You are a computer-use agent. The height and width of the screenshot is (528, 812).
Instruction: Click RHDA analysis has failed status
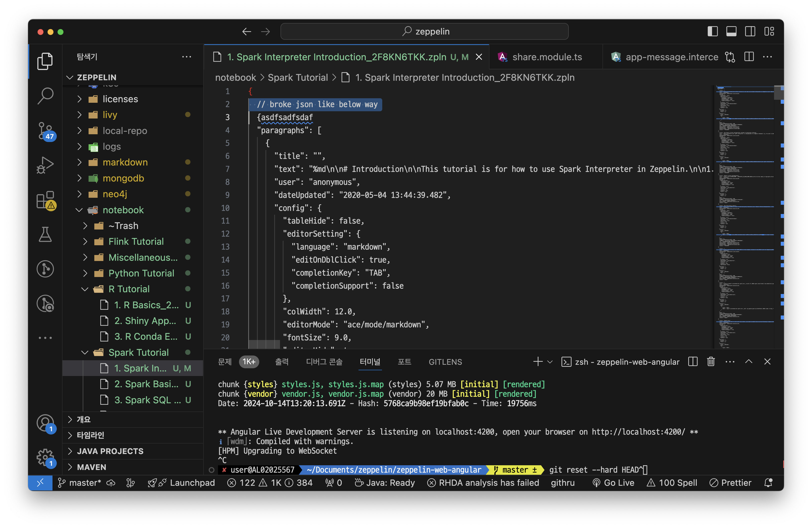483,483
